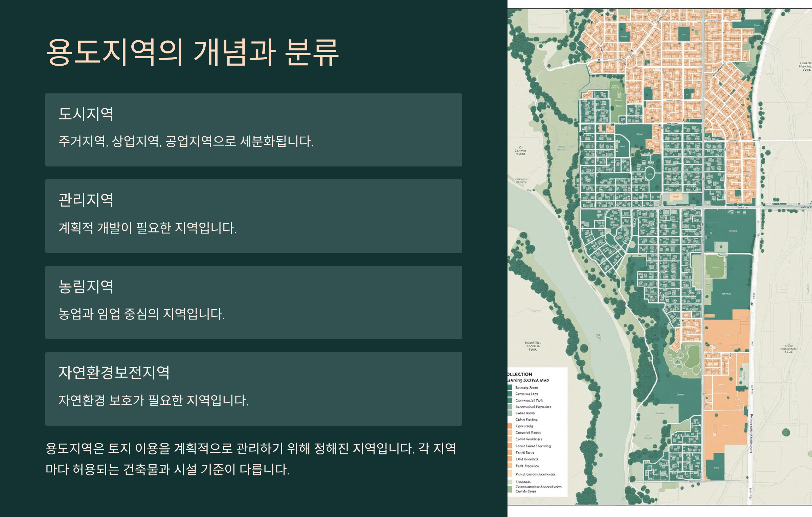
Task: Click the 계획적 개발이 필요한 지역입니다 text
Action: [x=148, y=228]
